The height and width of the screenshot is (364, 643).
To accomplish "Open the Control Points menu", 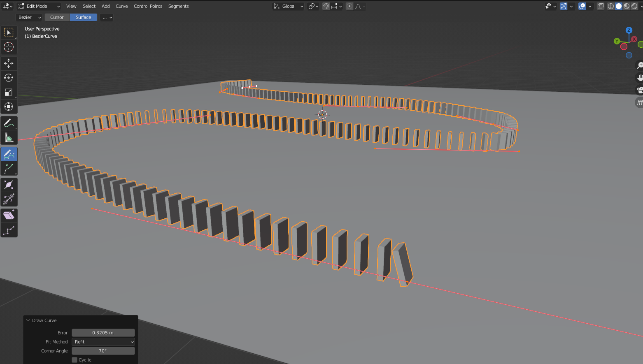I will (148, 6).
